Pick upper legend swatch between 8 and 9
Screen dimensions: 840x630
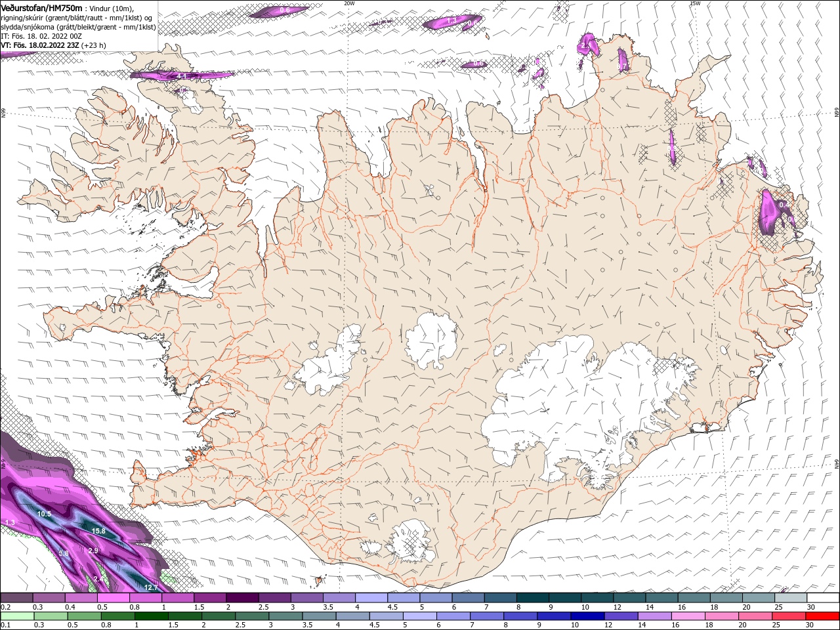point(533,598)
